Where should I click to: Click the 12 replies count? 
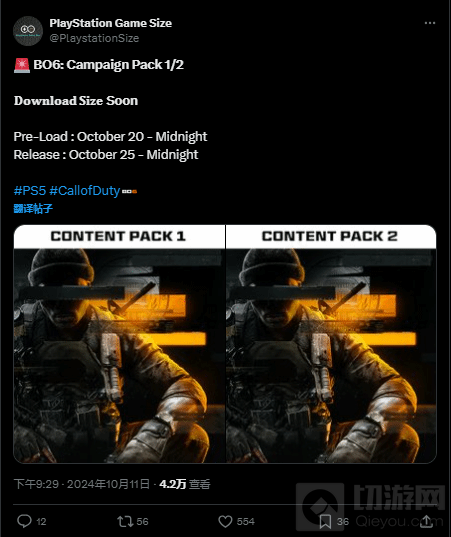[x=41, y=522]
